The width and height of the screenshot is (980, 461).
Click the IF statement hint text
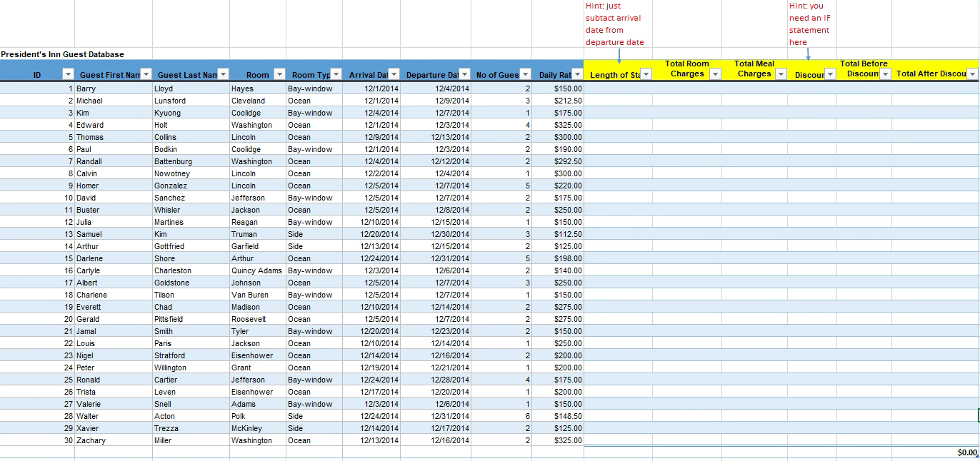pyautogui.click(x=809, y=24)
